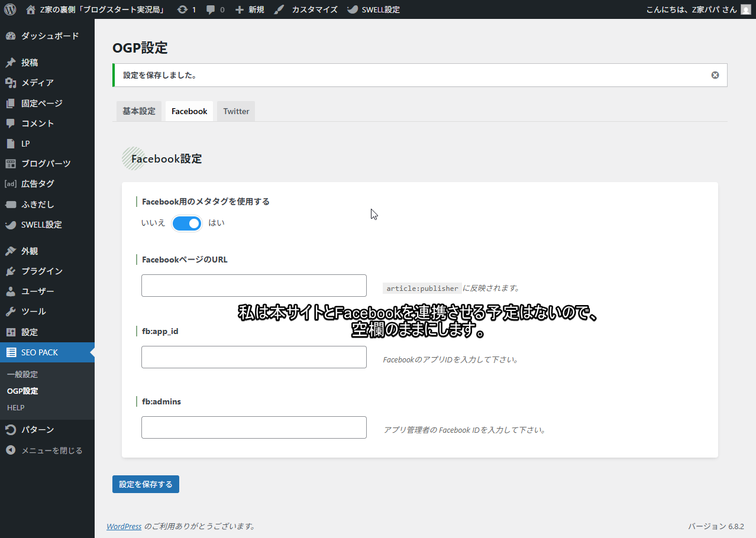Click the カスタマイズ label in the admin bar

coord(315,9)
